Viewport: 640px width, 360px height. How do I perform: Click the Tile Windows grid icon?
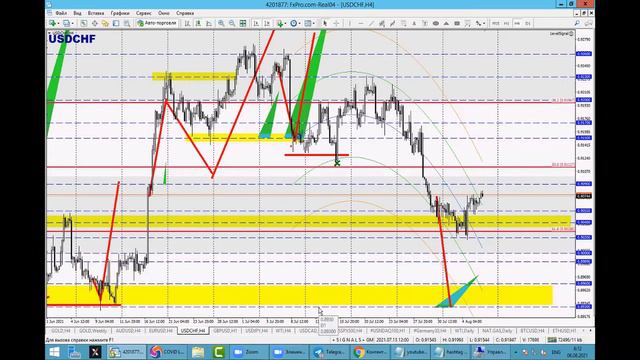[243, 23]
